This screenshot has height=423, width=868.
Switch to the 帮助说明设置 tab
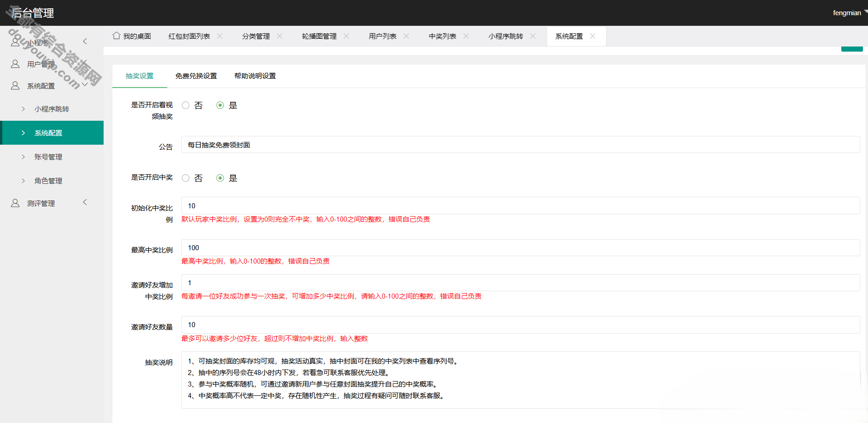255,76
